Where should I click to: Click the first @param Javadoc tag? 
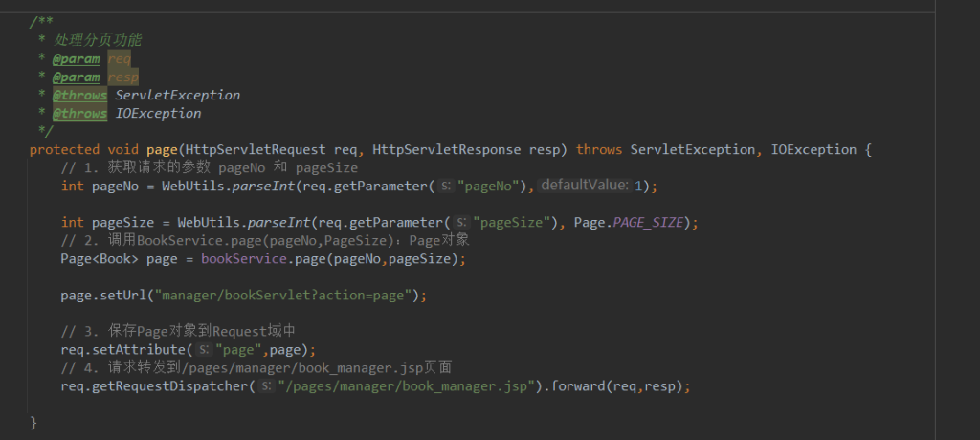pos(76,58)
